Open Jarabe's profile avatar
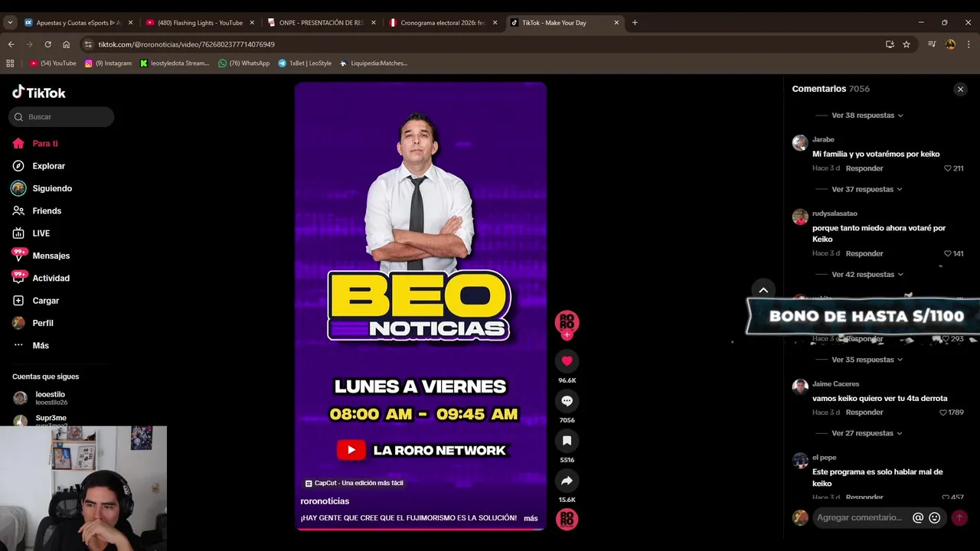The image size is (980, 551). (800, 143)
